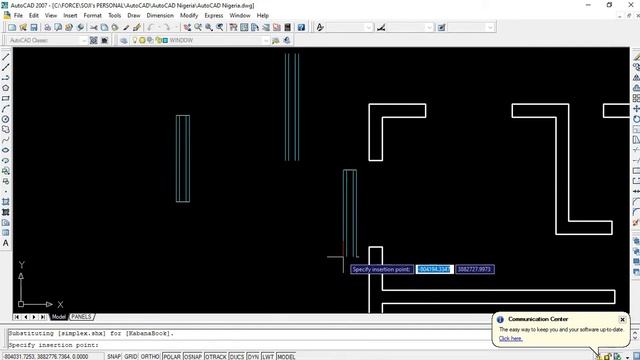Toggle ORTHO mode in status bar

click(150, 356)
